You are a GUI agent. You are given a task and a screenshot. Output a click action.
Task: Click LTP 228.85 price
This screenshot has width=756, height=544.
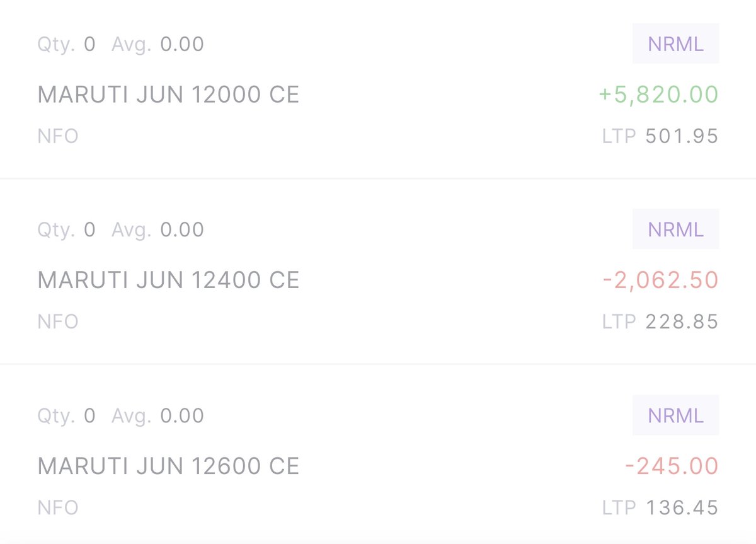coord(660,322)
